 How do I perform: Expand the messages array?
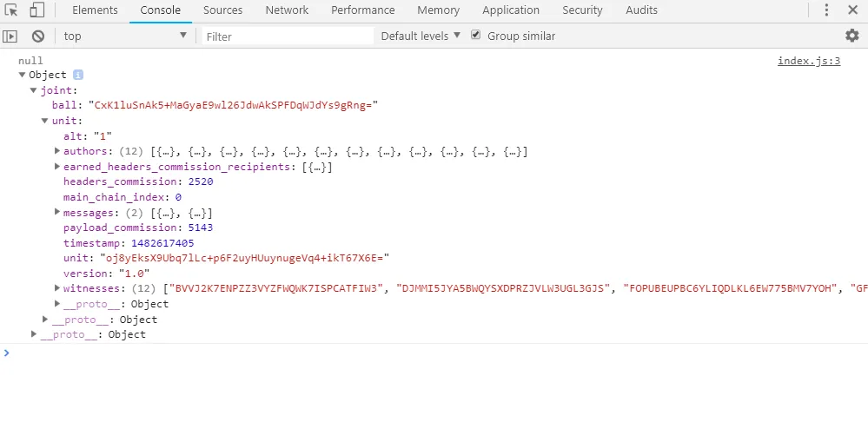(x=57, y=213)
